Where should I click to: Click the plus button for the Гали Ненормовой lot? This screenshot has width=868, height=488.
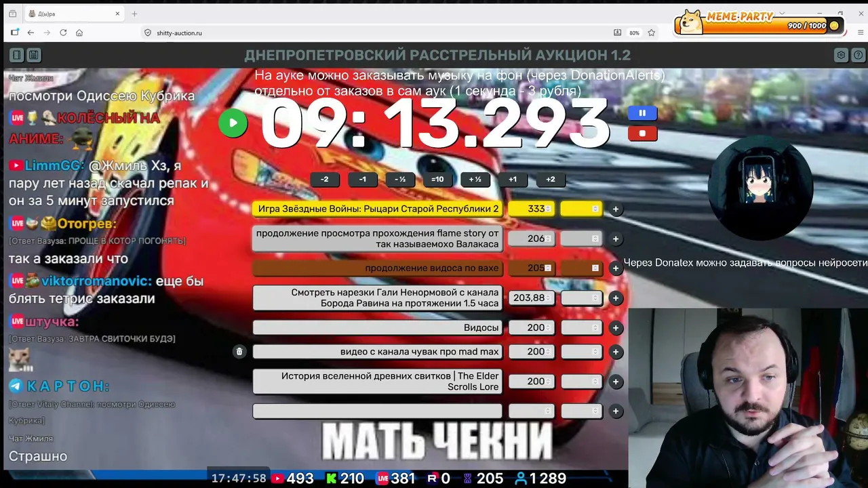[x=616, y=298]
